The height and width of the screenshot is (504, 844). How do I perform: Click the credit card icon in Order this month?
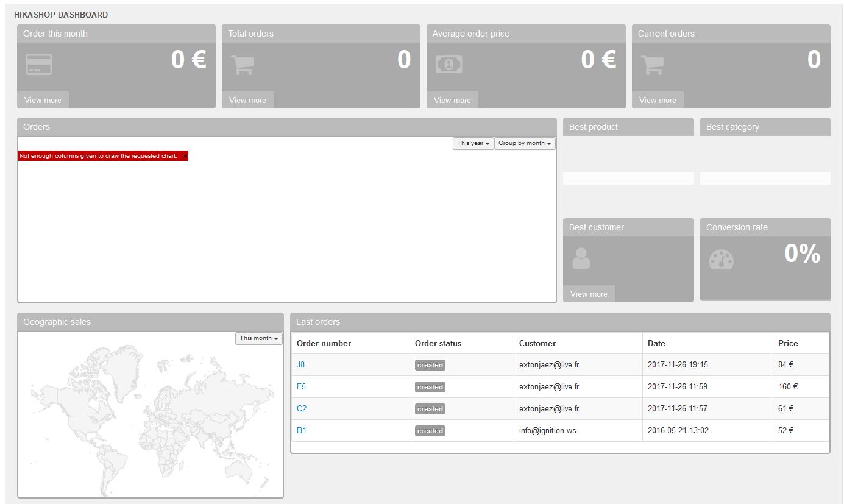tap(39, 65)
